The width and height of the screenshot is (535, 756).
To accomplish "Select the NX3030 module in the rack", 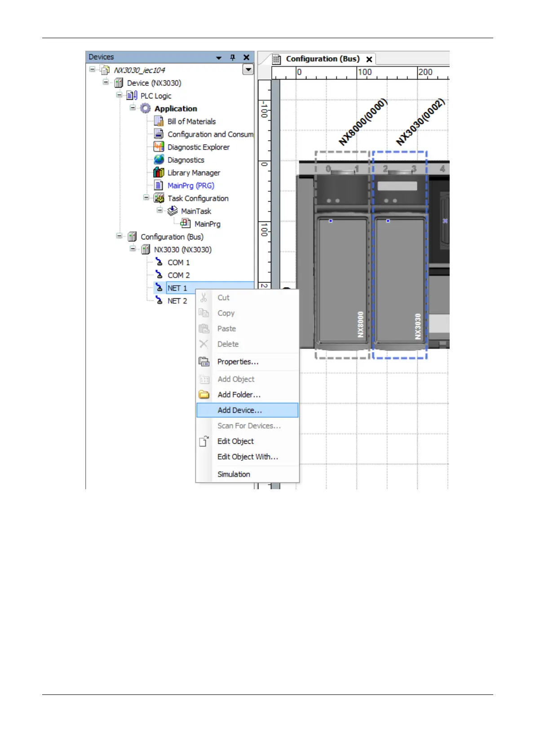I will click(x=399, y=255).
